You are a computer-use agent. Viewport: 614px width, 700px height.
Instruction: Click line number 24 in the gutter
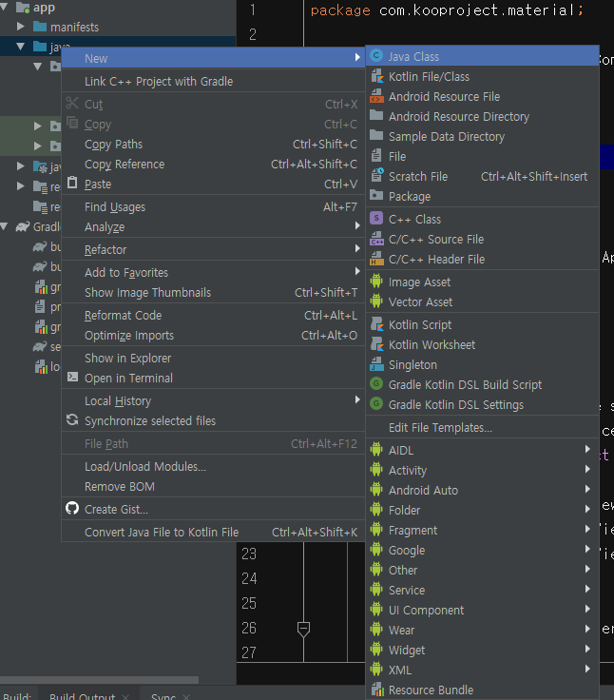(249, 578)
